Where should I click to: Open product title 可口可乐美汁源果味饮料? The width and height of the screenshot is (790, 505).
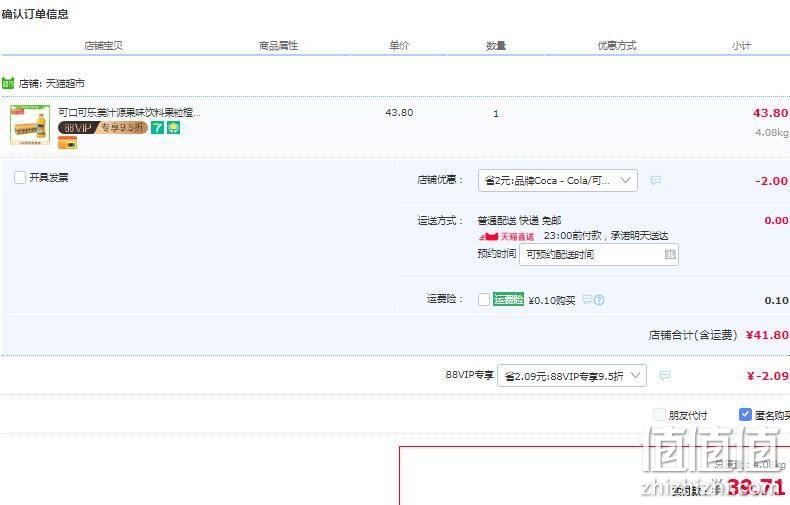click(x=129, y=112)
